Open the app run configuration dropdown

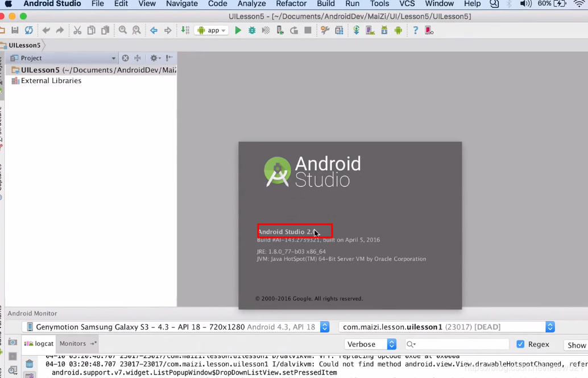(212, 30)
